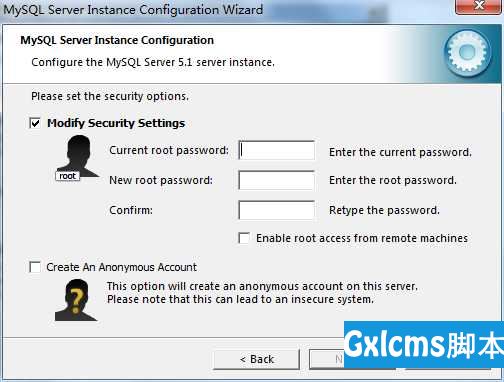Click the 'New root password:' label

click(x=161, y=180)
